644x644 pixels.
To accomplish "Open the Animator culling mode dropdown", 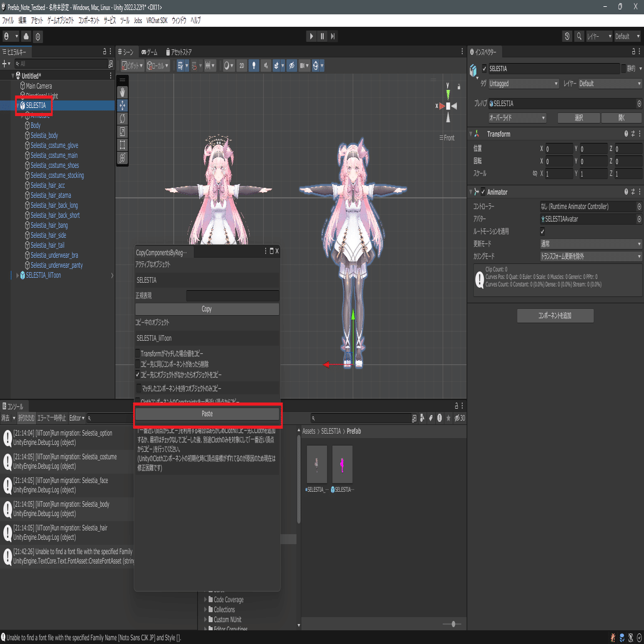I will [591, 256].
